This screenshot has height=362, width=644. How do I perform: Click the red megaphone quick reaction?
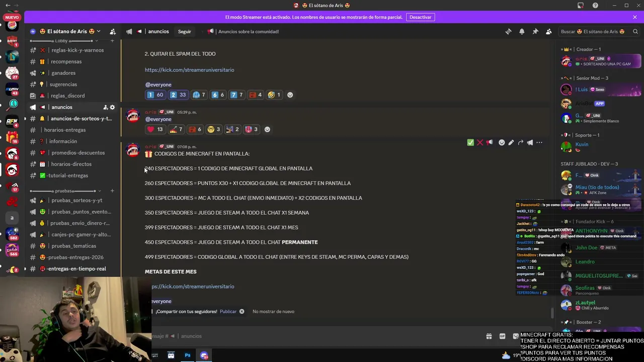point(490,142)
